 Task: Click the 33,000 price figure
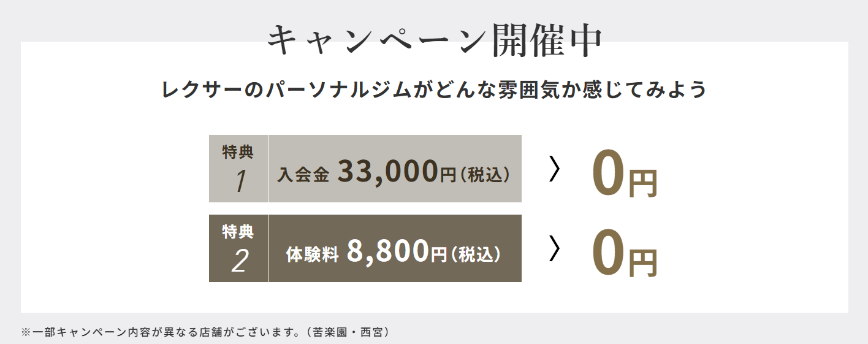[x=387, y=171]
